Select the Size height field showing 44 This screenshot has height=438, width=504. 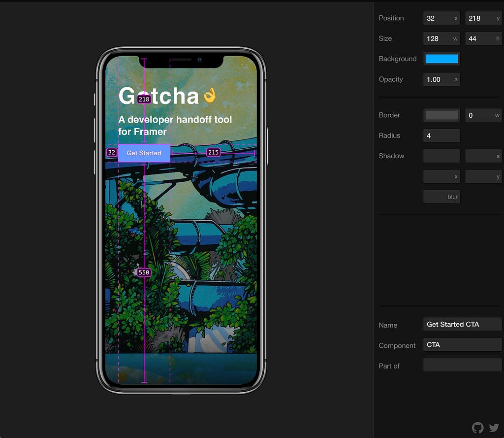tap(484, 38)
